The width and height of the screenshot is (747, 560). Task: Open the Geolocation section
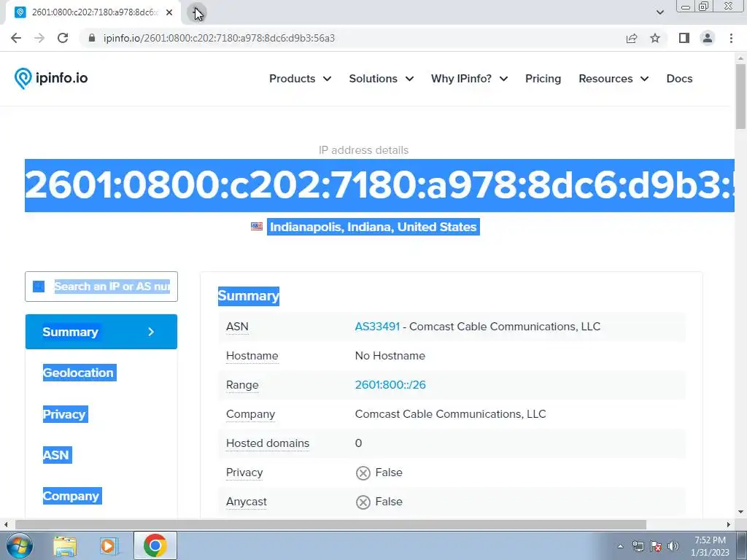click(79, 373)
